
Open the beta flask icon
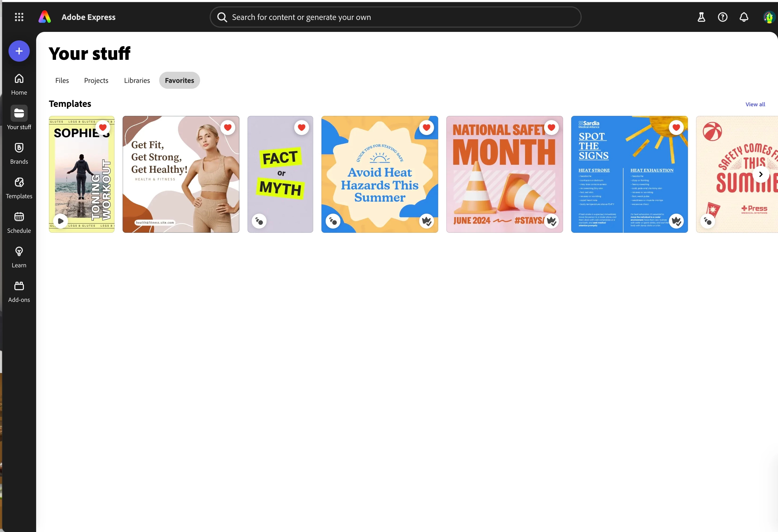coord(701,17)
